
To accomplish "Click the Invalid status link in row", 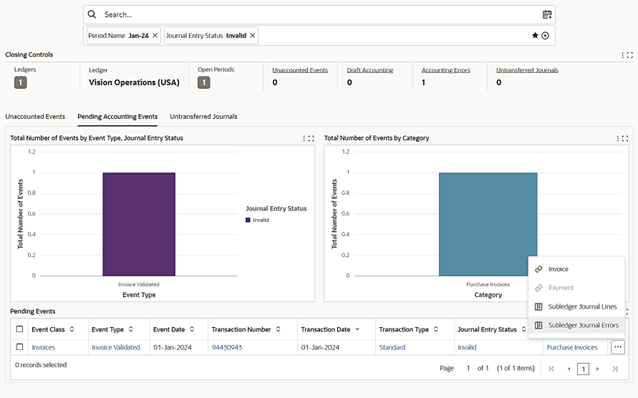I will [x=467, y=347].
